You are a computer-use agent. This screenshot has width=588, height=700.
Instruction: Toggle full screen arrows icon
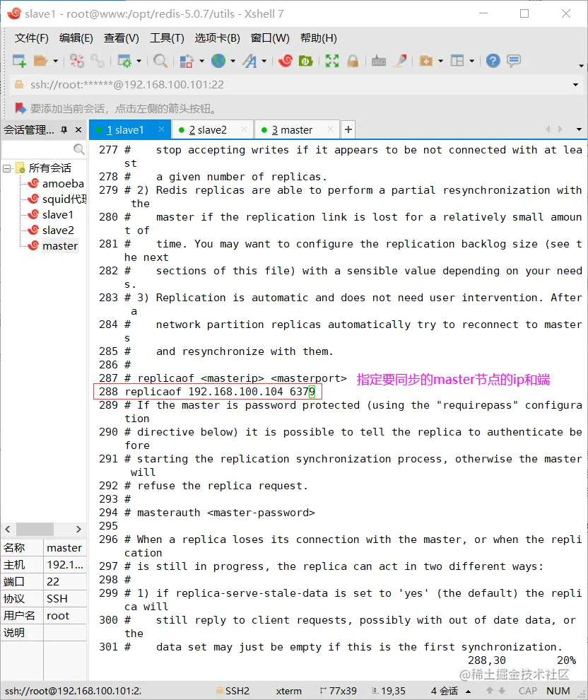click(332, 61)
